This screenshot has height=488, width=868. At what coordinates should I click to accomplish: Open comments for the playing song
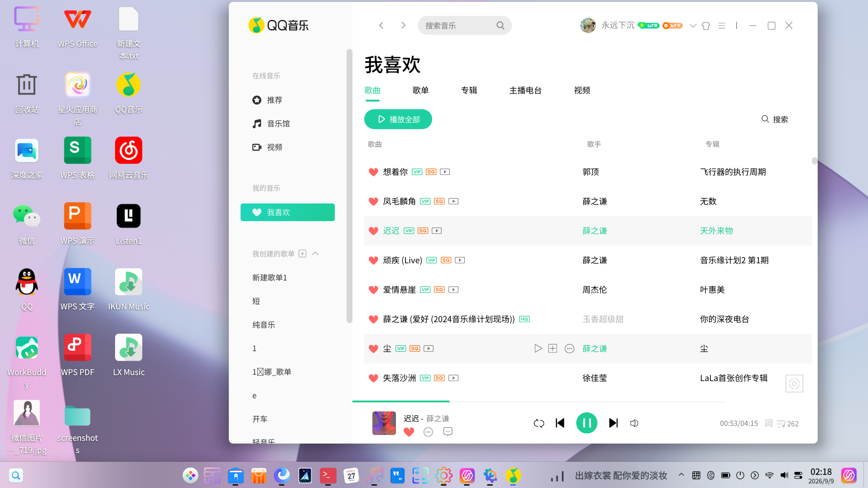click(448, 432)
